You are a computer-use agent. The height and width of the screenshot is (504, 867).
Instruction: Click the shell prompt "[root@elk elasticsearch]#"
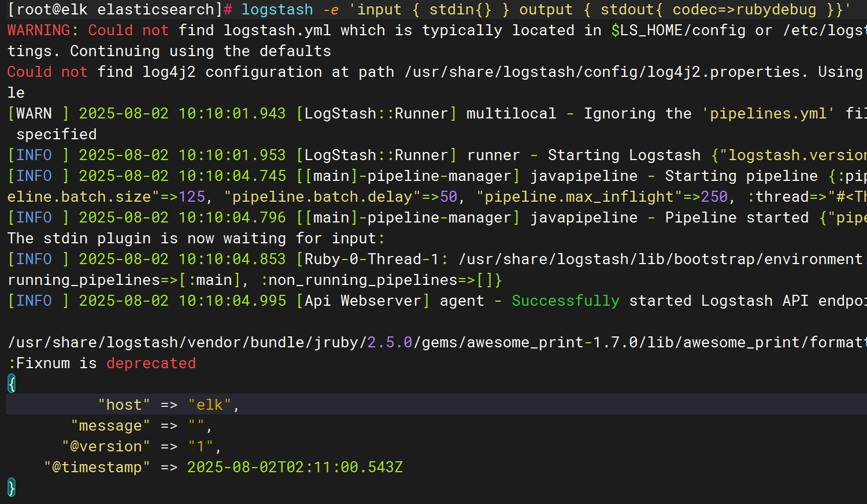[120, 10]
